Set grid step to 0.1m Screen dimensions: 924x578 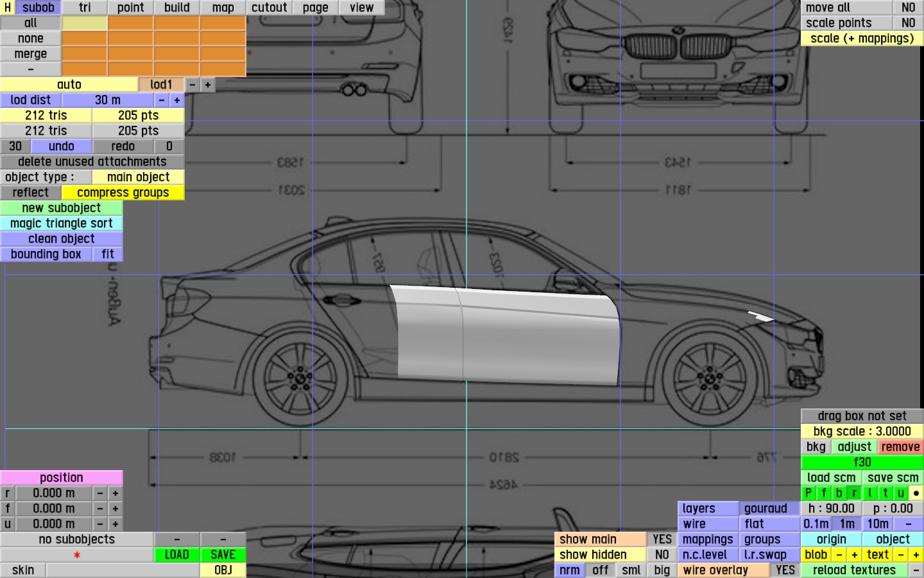coord(816,524)
